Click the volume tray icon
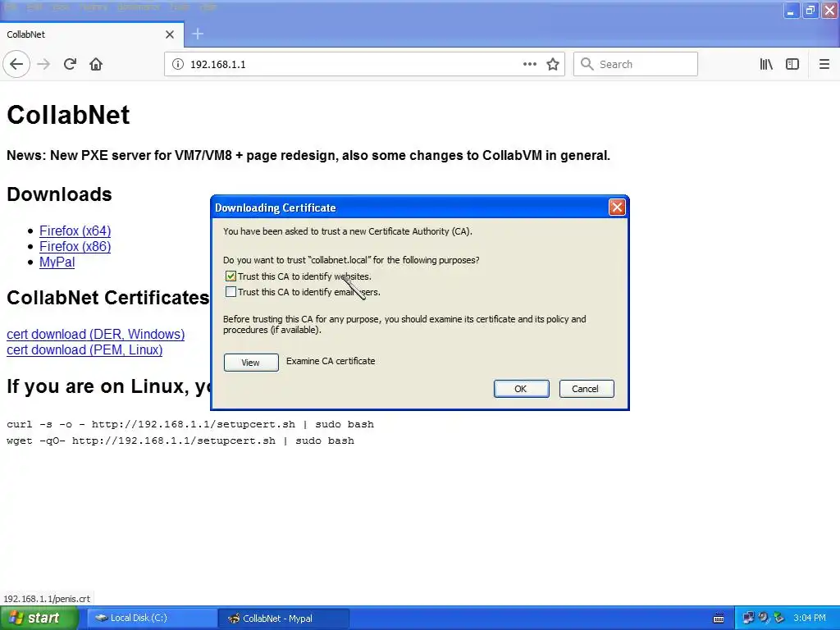The height and width of the screenshot is (630, 840). click(x=764, y=619)
